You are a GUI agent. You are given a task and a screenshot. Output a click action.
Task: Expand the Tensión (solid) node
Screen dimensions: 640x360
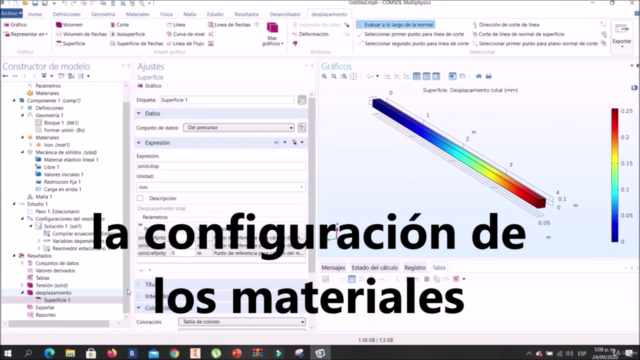[22, 285]
